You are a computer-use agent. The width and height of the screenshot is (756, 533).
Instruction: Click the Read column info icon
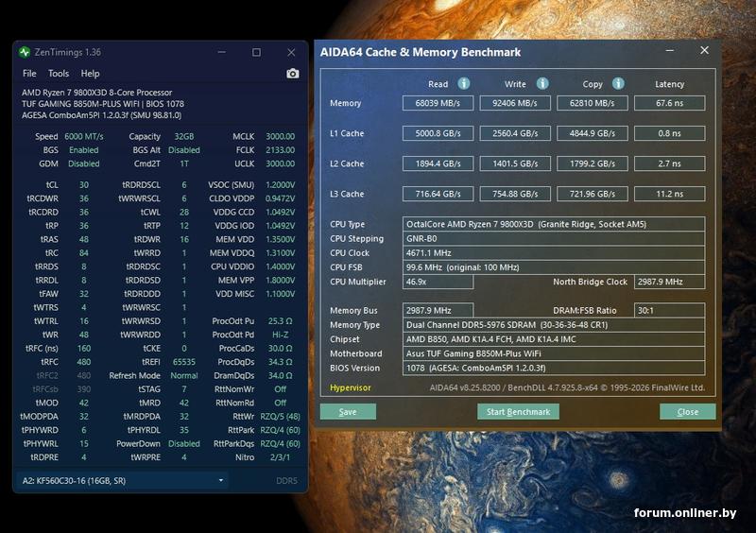(x=464, y=84)
